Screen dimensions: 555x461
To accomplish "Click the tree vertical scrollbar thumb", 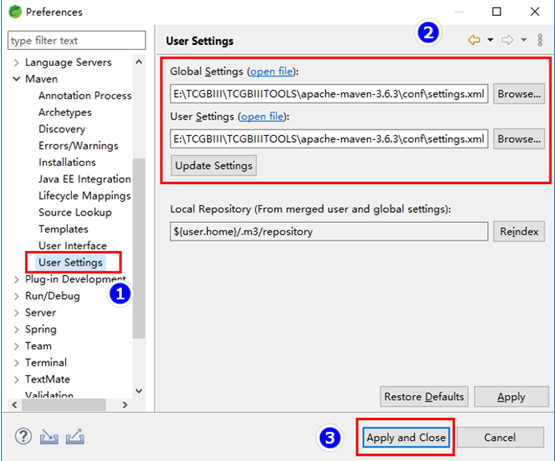I will (x=139, y=248).
